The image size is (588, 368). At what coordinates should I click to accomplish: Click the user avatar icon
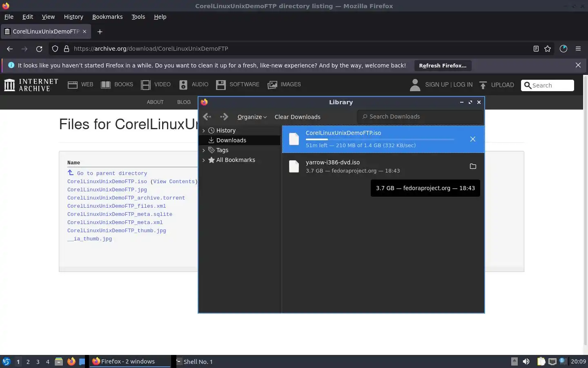coord(415,85)
